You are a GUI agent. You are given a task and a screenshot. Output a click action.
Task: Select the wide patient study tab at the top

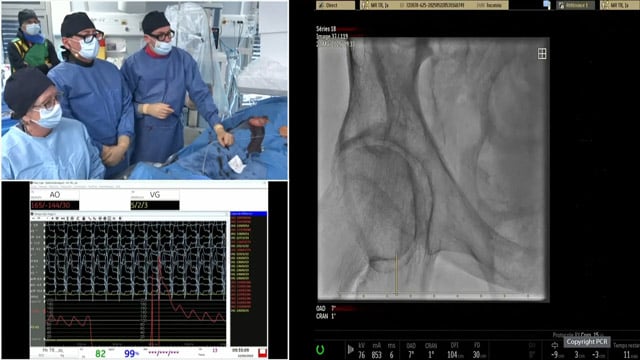pos(434,5)
